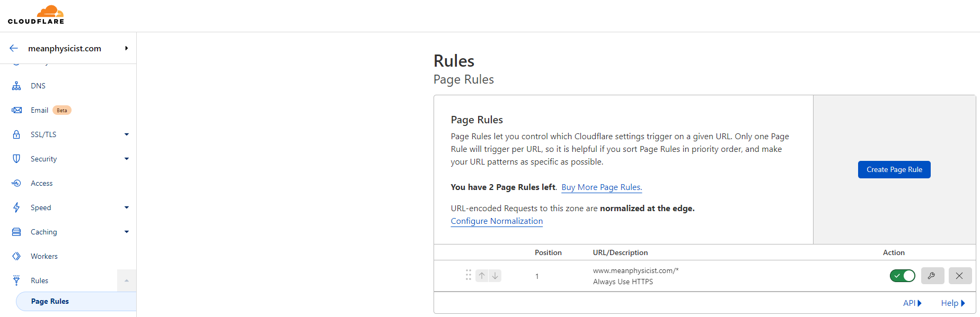The width and height of the screenshot is (980, 317).
Task: Click the back arrow beside meanphysicist.com
Action: [x=14, y=48]
